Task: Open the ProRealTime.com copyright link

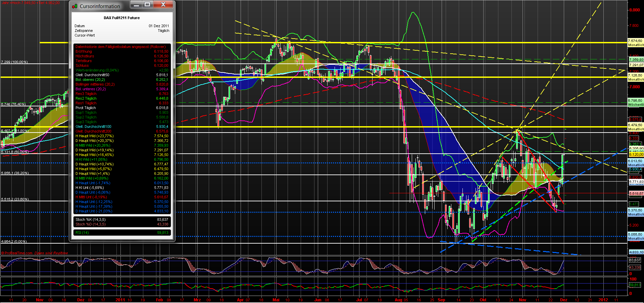Action: (16, 253)
